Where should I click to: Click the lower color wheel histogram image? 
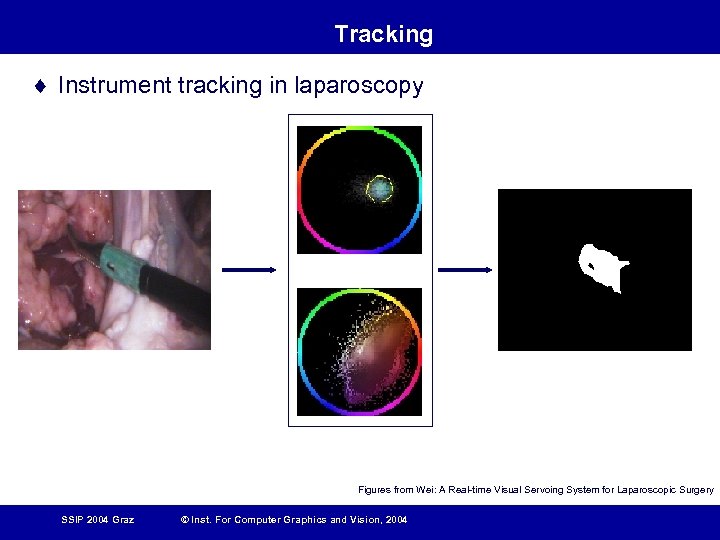click(359, 352)
